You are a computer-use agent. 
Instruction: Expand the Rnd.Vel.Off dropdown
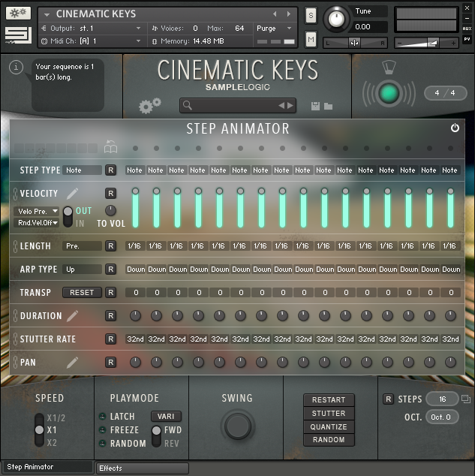[x=37, y=223]
